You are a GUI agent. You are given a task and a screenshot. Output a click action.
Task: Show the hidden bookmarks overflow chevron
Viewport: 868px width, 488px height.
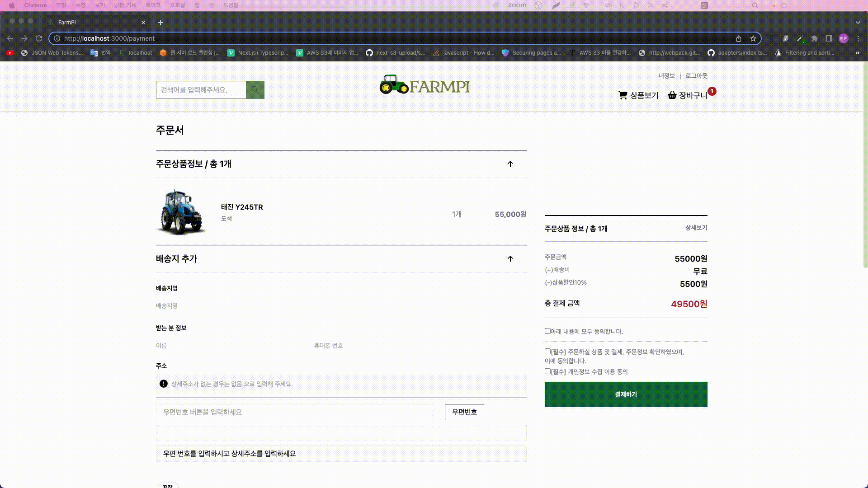click(x=858, y=53)
